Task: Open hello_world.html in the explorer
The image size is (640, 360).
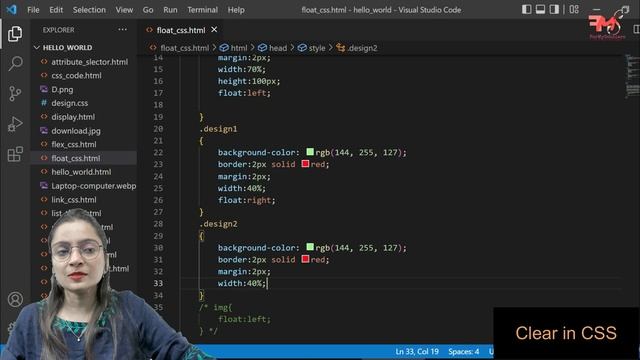Action: point(81,172)
